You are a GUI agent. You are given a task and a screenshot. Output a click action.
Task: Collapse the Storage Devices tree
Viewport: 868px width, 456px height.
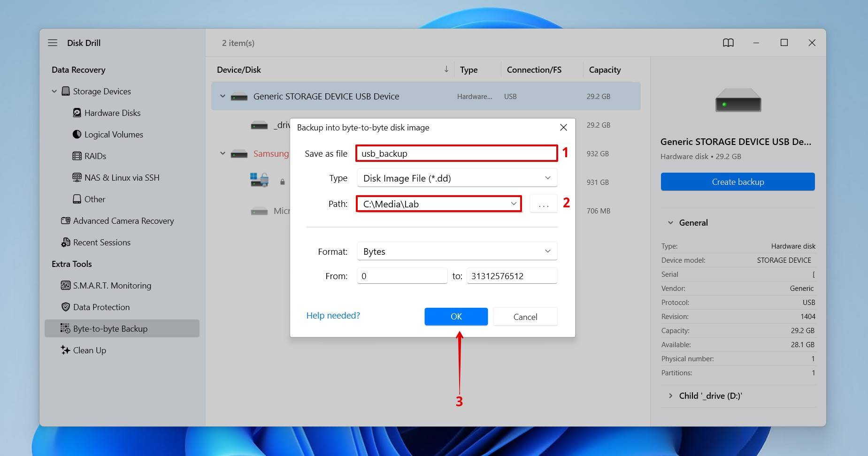pos(54,91)
